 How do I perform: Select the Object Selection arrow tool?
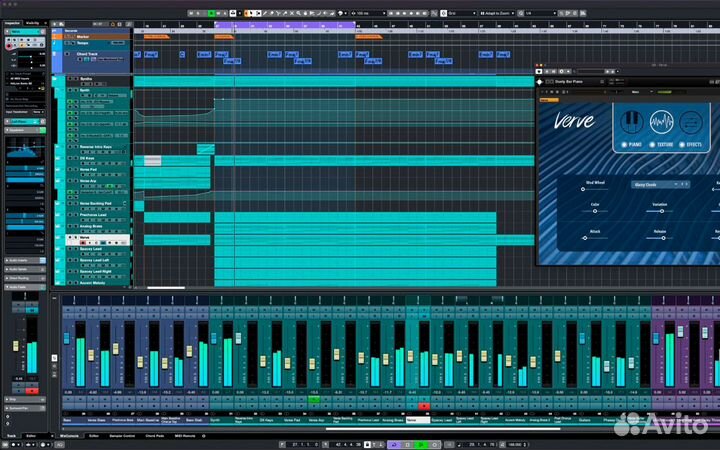[250, 13]
